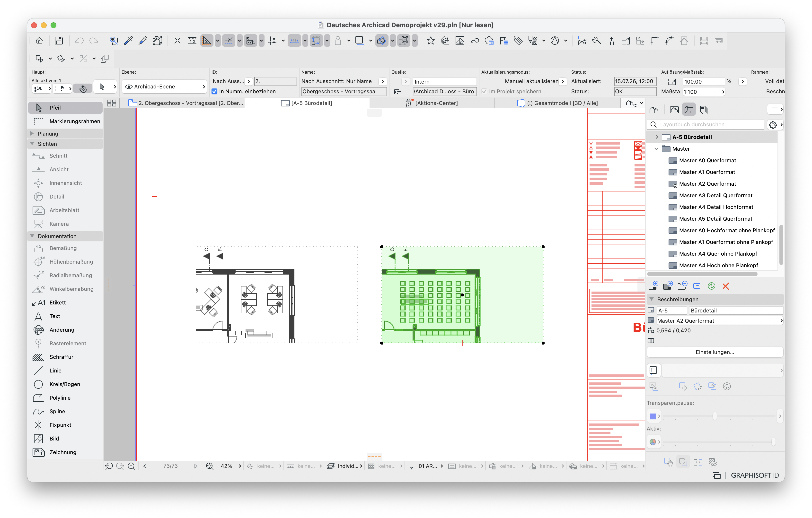Click the next layout arrow after 73/73

coord(195,466)
